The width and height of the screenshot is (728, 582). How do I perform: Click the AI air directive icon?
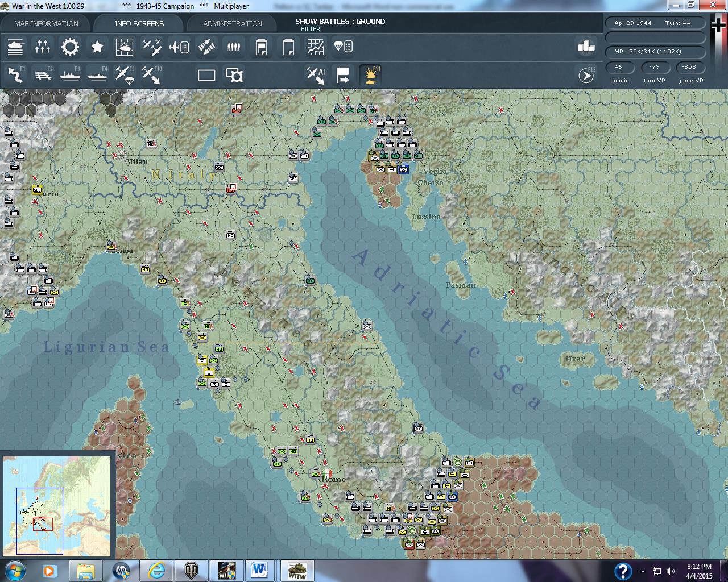[316, 75]
